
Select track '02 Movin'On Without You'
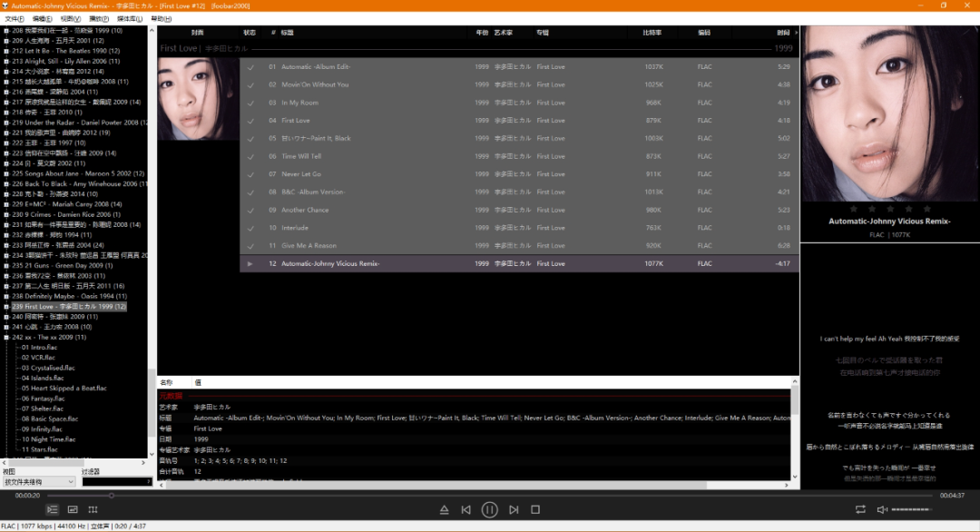tap(519, 85)
